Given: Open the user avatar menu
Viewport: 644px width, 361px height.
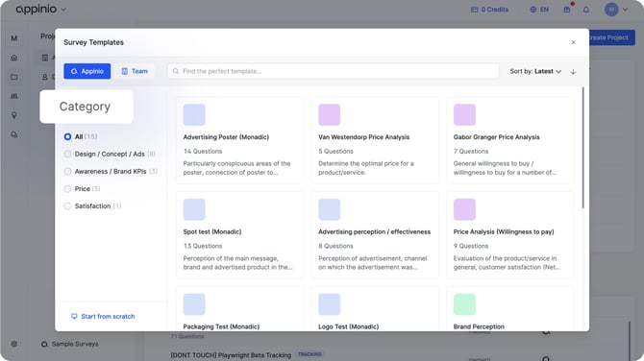Looking at the screenshot, I should point(616,10).
